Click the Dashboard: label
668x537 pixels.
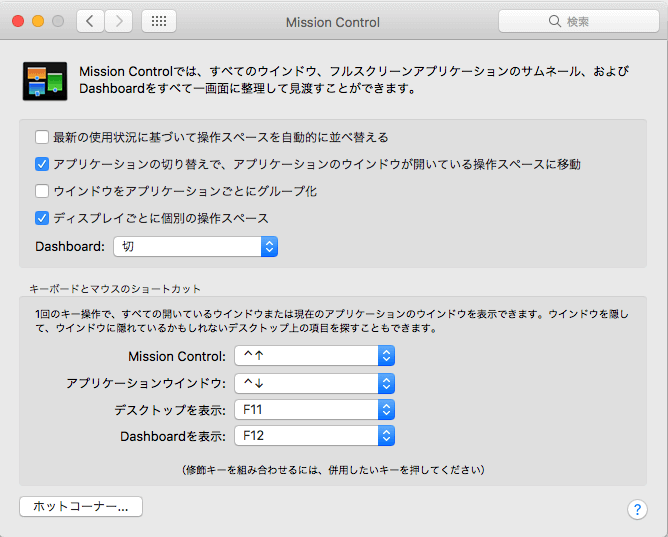point(70,247)
